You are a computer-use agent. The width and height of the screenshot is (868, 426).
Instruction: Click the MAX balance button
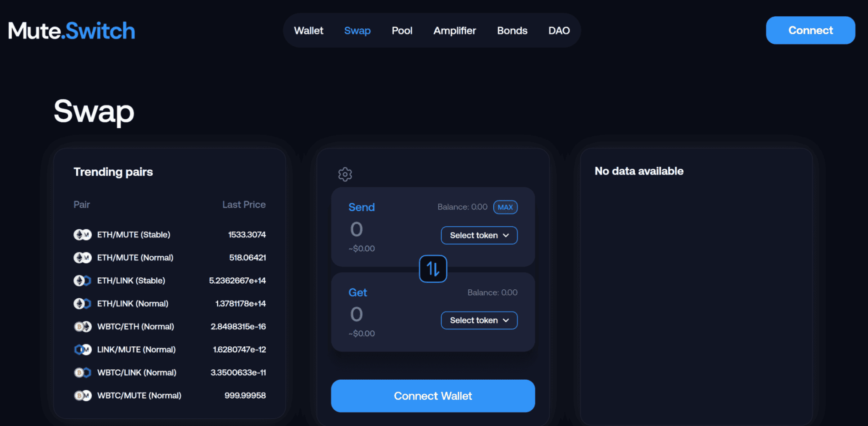[x=505, y=207]
